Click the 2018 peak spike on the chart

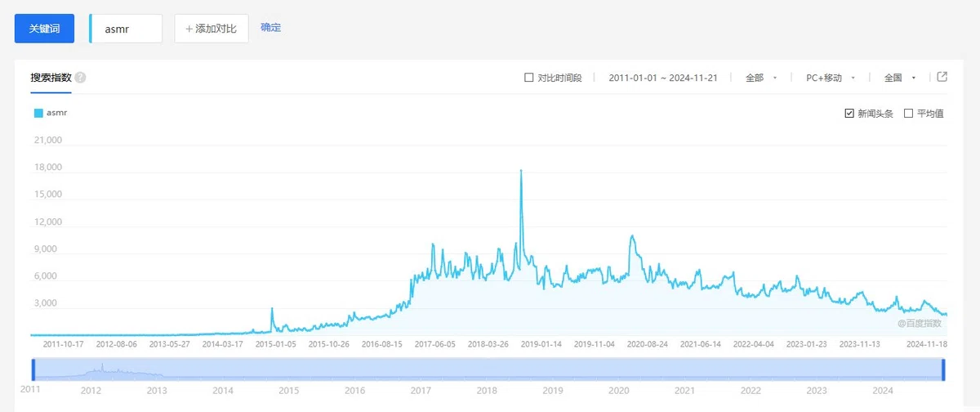521,172
